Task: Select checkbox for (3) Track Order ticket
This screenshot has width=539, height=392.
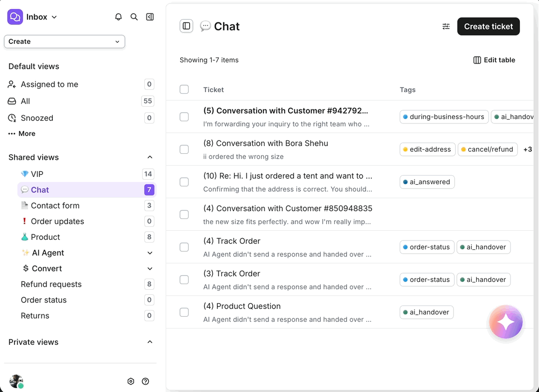Action: (184, 280)
